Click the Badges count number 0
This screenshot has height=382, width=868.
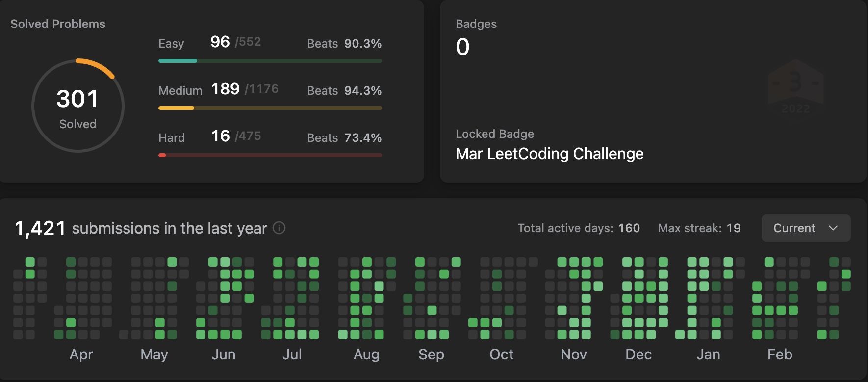[x=462, y=48]
